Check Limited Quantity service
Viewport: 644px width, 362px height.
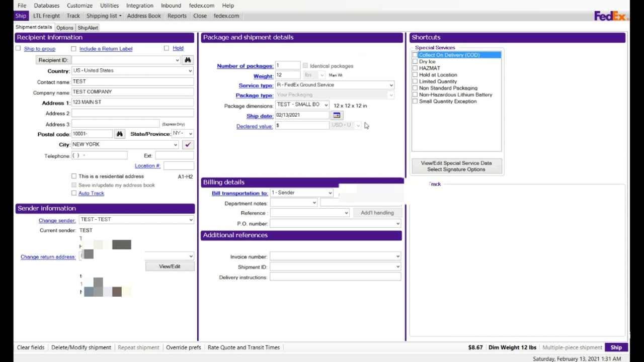coord(415,81)
